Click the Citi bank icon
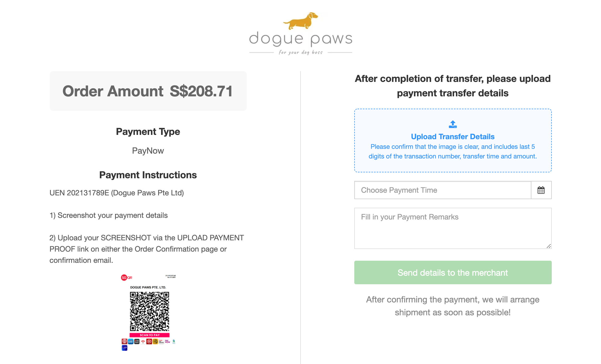Screen dimensions: 601x364 131,342
